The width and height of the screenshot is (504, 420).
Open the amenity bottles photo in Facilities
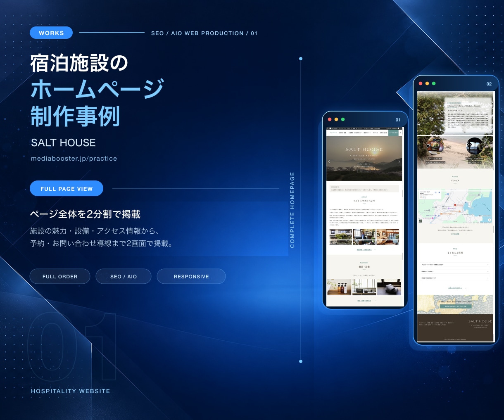(339, 287)
